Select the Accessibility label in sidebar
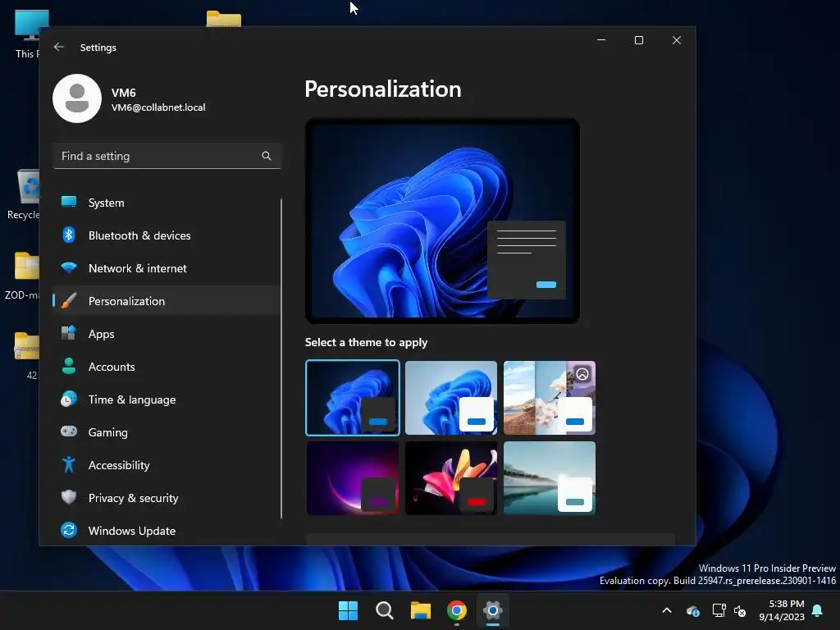840x630 pixels. pyautogui.click(x=119, y=465)
